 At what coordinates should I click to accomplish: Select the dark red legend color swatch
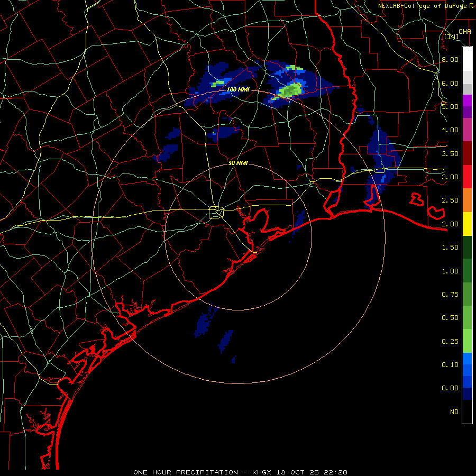point(467,153)
